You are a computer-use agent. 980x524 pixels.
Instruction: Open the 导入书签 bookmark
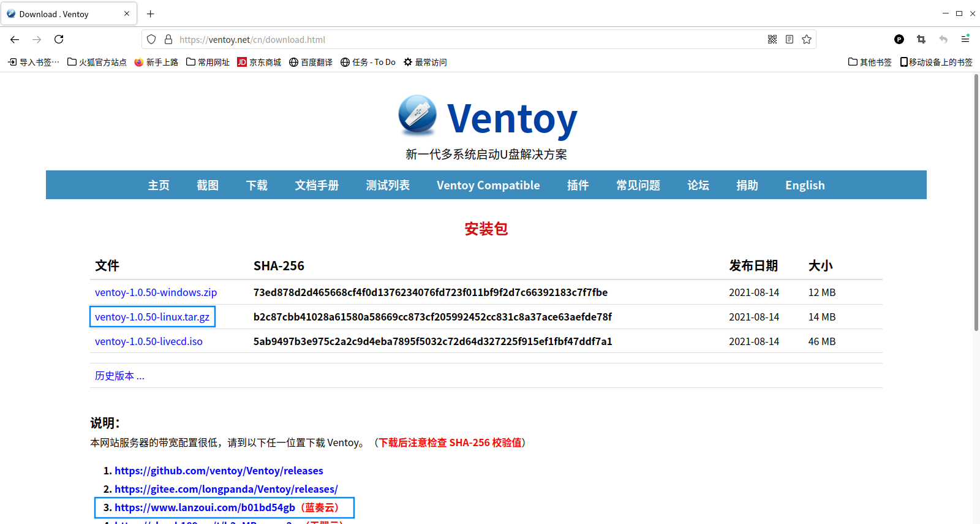click(x=34, y=62)
